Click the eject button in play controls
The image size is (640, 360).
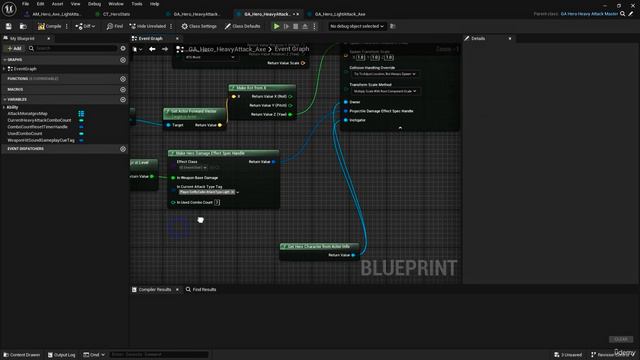point(305,26)
